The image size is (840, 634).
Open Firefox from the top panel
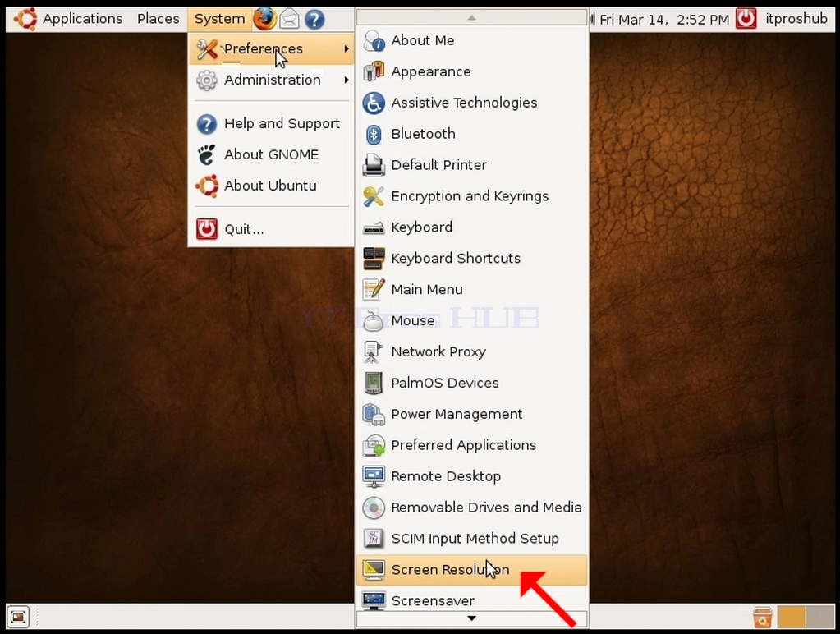(x=264, y=19)
